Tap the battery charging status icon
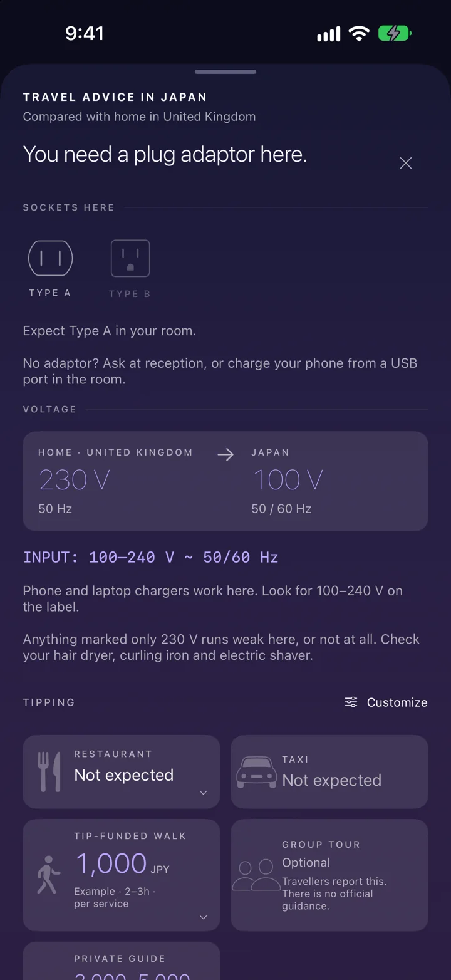Viewport: 451px width, 980px height. coord(395,33)
